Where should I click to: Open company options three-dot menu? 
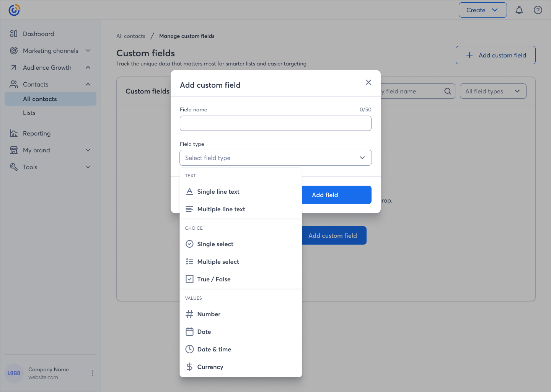click(x=92, y=373)
